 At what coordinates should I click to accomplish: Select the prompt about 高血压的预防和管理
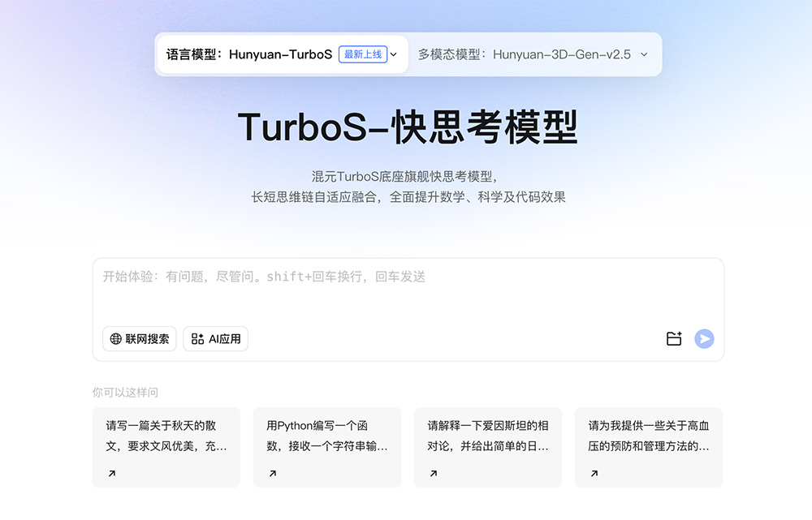(x=648, y=447)
